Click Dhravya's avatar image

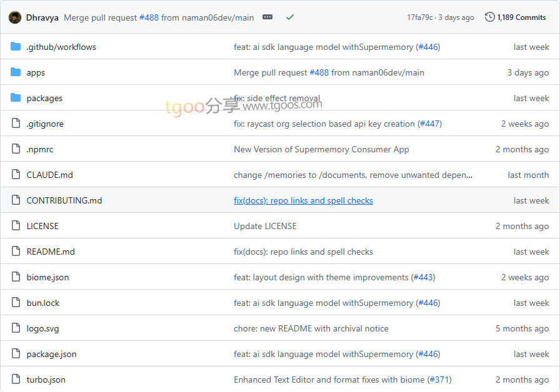[x=15, y=17]
